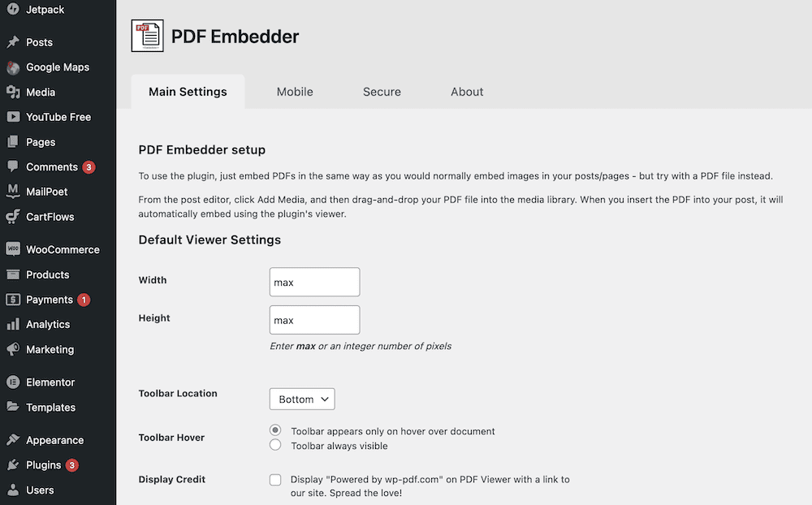Click the Google Maps globe icon
The height and width of the screenshot is (505, 812).
coord(13,67)
